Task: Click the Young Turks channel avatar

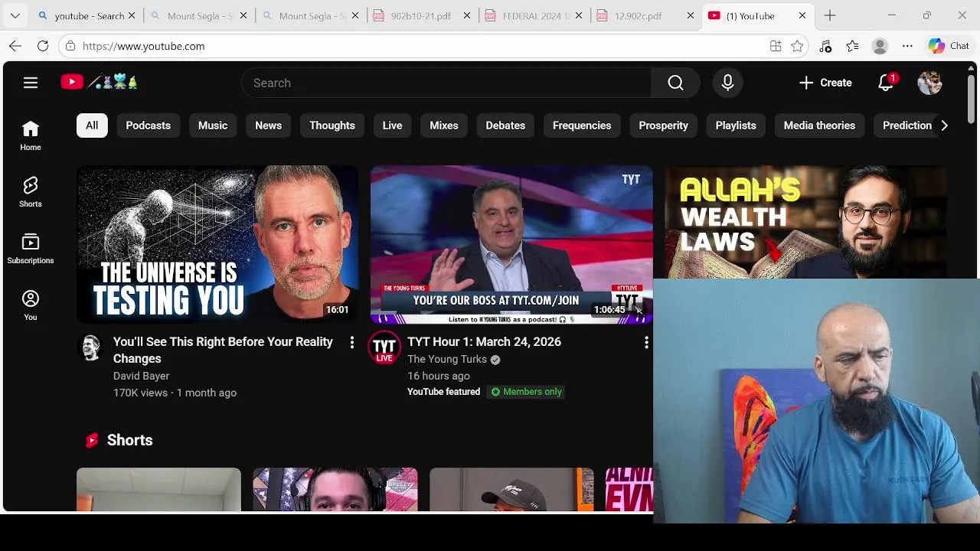Action: click(384, 347)
